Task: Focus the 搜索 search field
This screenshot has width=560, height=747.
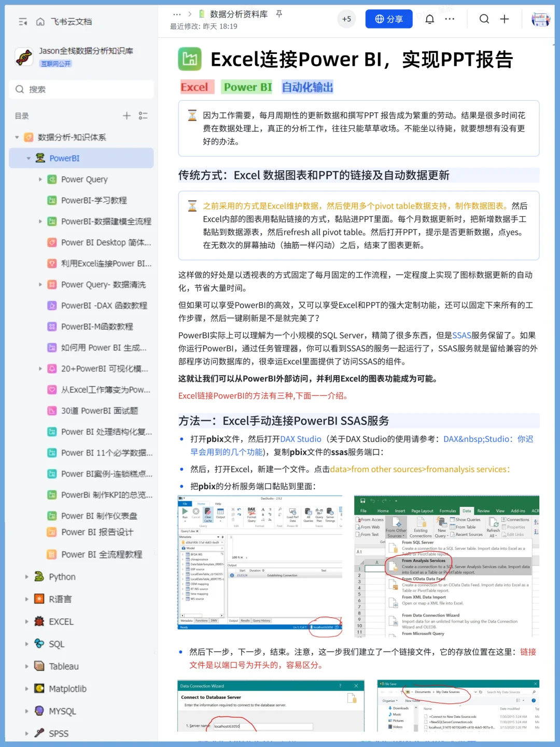Action: point(81,89)
